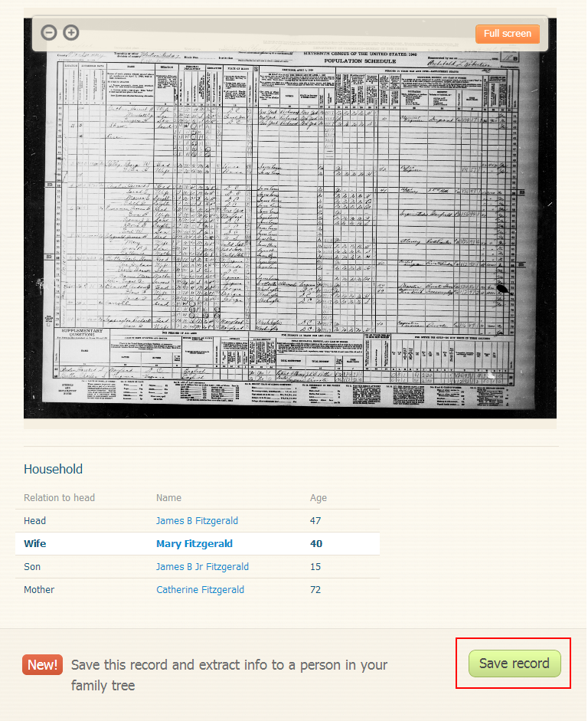Select the Son relation row cell
588x721 pixels.
(x=32, y=566)
